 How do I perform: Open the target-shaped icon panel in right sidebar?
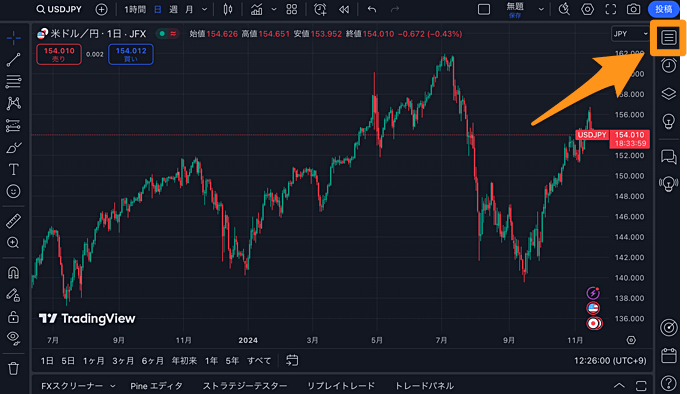669,327
